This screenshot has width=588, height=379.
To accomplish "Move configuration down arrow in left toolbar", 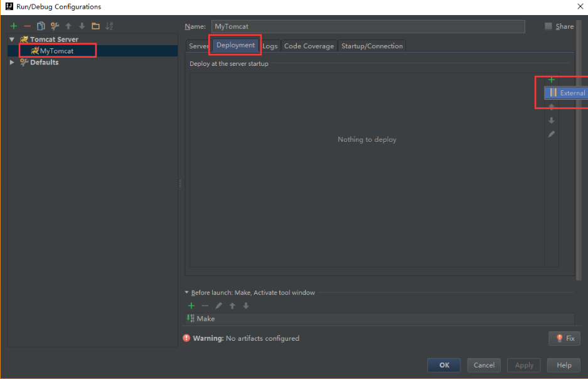I will [x=82, y=26].
